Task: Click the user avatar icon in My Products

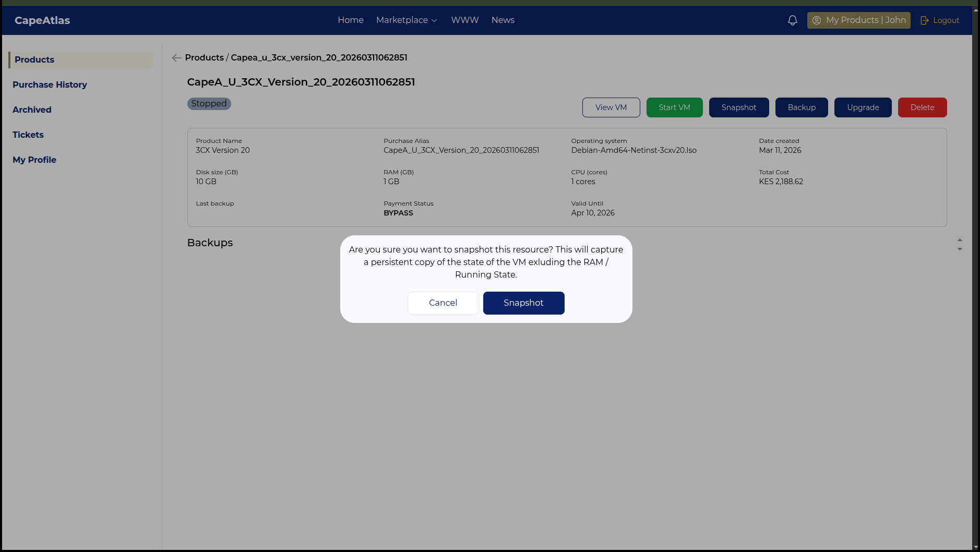Action: pyautogui.click(x=817, y=20)
